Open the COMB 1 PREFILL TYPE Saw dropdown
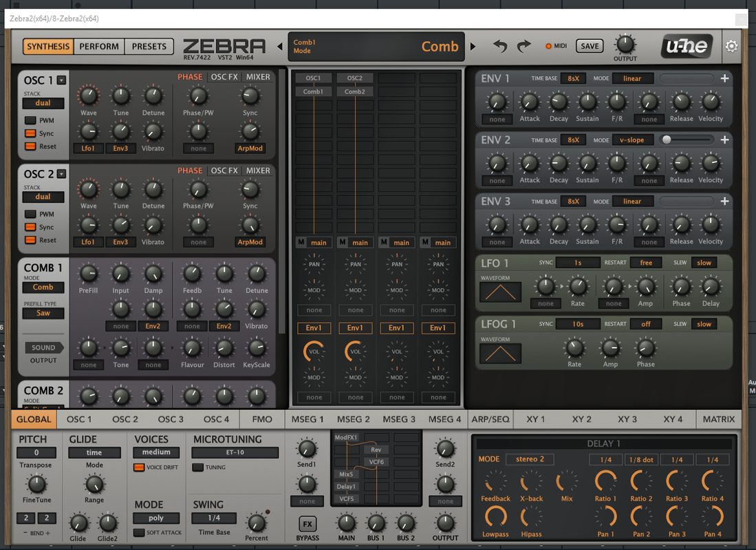Screen dimensions: 756x550 coord(43,313)
